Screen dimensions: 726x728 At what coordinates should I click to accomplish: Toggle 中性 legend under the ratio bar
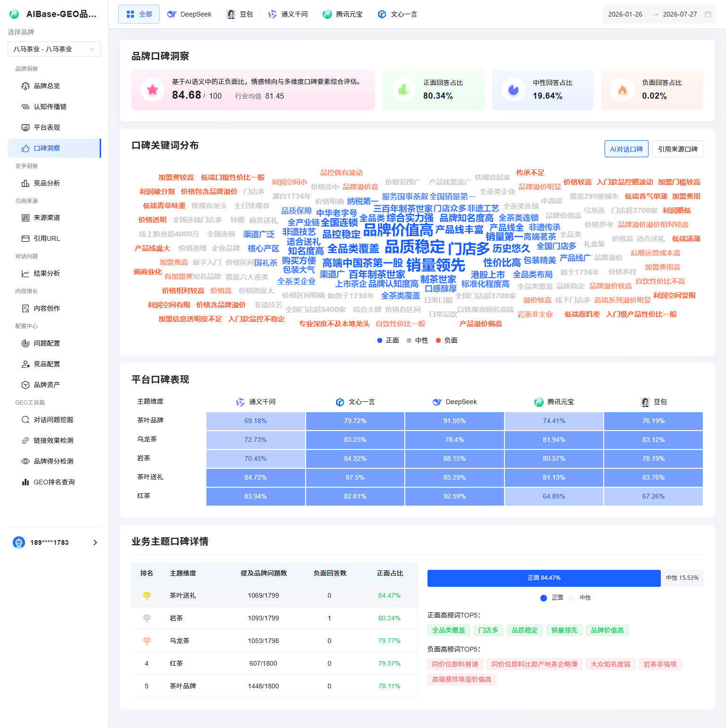tap(580, 598)
